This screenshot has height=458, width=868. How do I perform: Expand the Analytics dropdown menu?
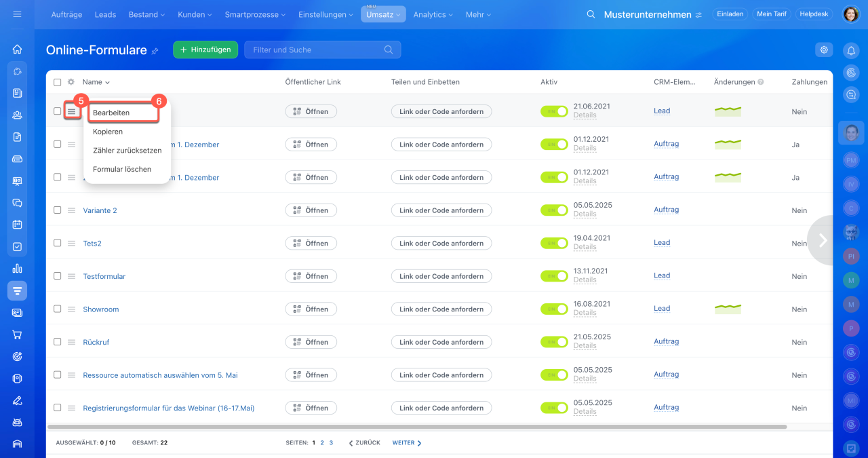(434, 14)
